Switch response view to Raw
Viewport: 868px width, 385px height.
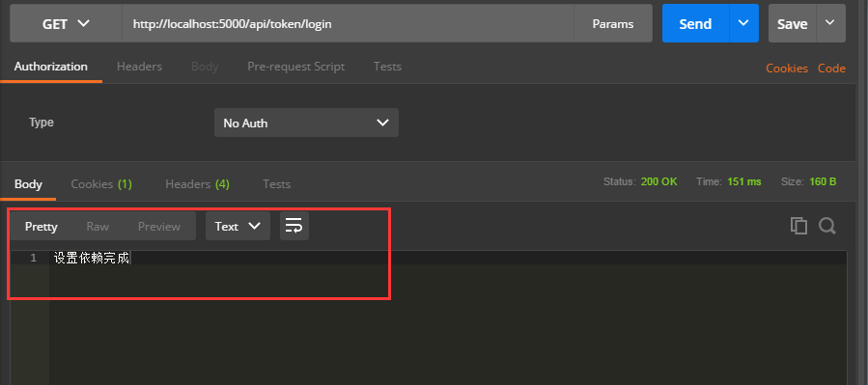pyautogui.click(x=98, y=226)
